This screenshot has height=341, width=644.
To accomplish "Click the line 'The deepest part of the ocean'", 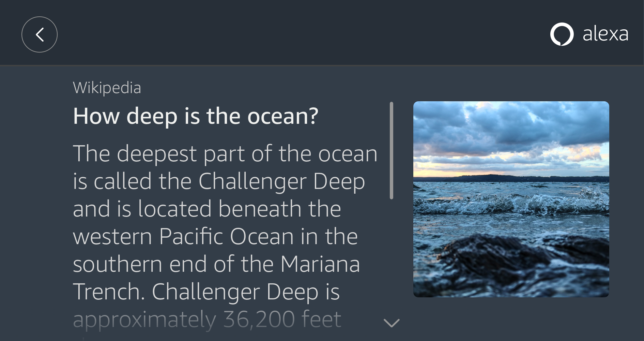I will click(225, 153).
